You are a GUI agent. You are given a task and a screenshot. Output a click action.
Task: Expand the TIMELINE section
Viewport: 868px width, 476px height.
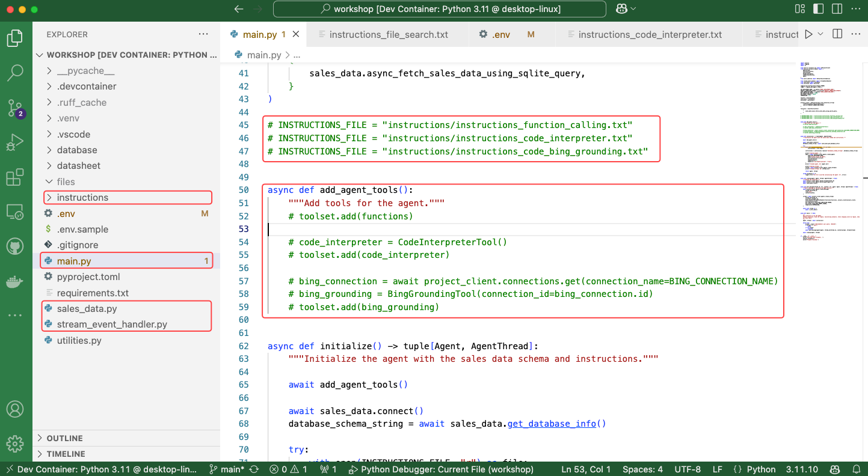(x=66, y=454)
